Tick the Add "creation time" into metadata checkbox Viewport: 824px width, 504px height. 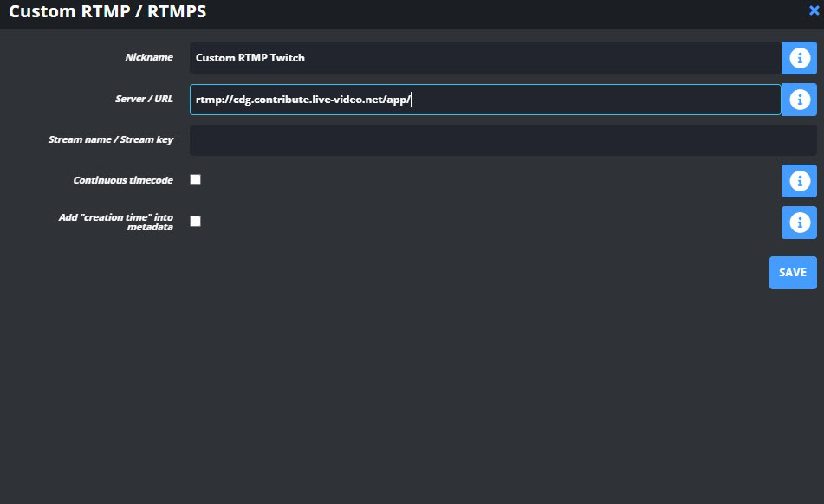(x=196, y=222)
